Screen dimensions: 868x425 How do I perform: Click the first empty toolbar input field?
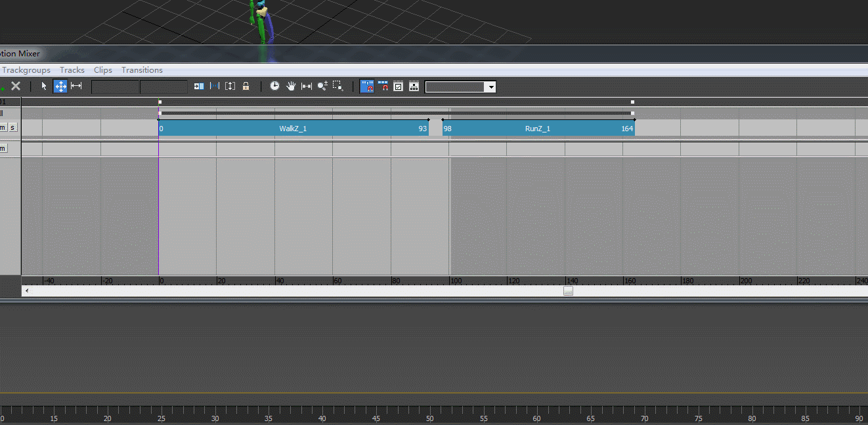click(x=115, y=87)
